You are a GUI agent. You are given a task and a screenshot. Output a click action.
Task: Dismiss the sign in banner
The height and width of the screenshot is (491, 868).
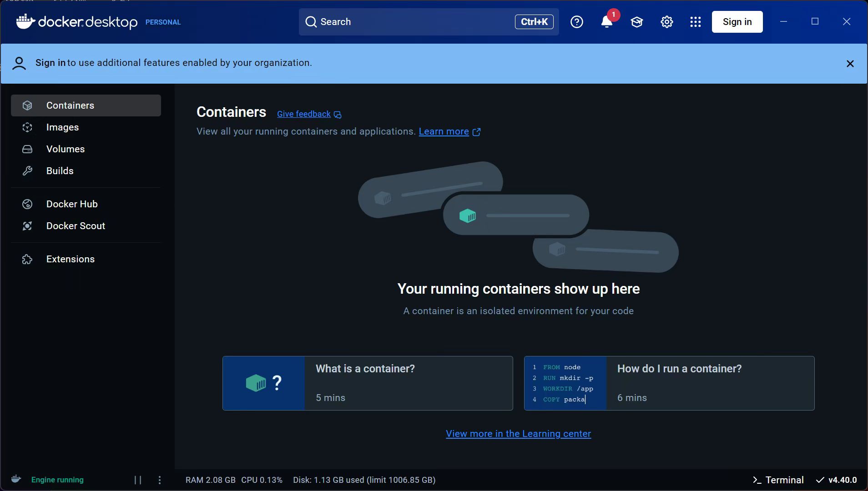pyautogui.click(x=850, y=64)
